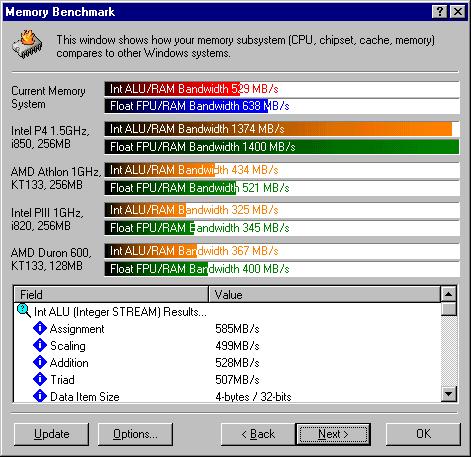Screen dimensions: 471x457
Task: Click the flaming memory chip icon
Action: click(x=27, y=45)
